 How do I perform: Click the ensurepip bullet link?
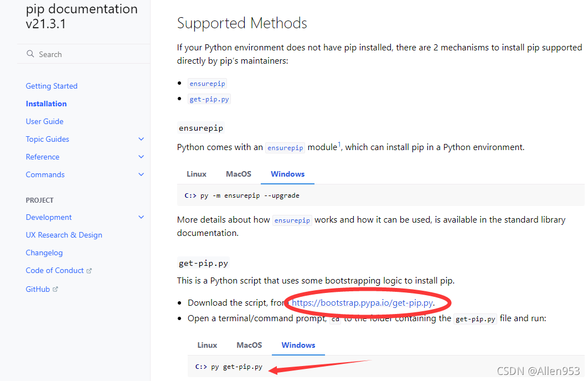click(x=208, y=83)
